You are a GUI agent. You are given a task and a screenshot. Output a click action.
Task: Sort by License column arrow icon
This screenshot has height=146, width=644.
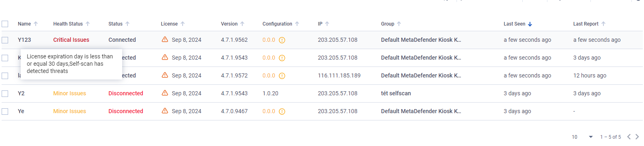click(x=183, y=24)
